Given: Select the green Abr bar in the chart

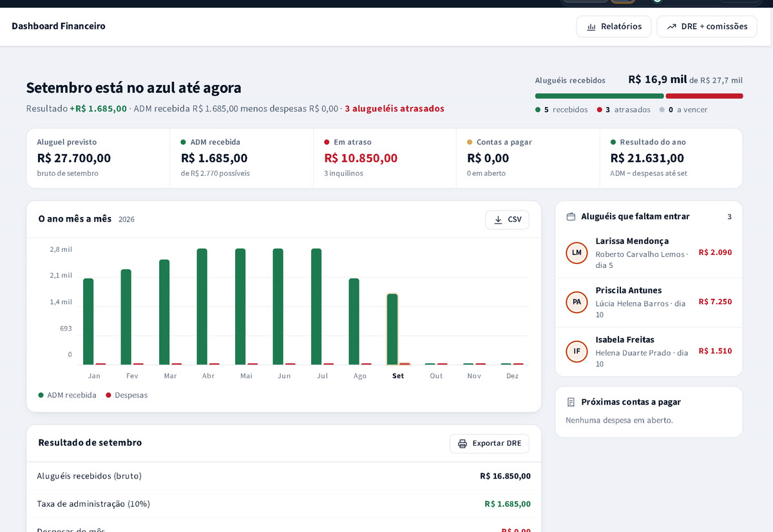Looking at the screenshot, I should coord(202,307).
